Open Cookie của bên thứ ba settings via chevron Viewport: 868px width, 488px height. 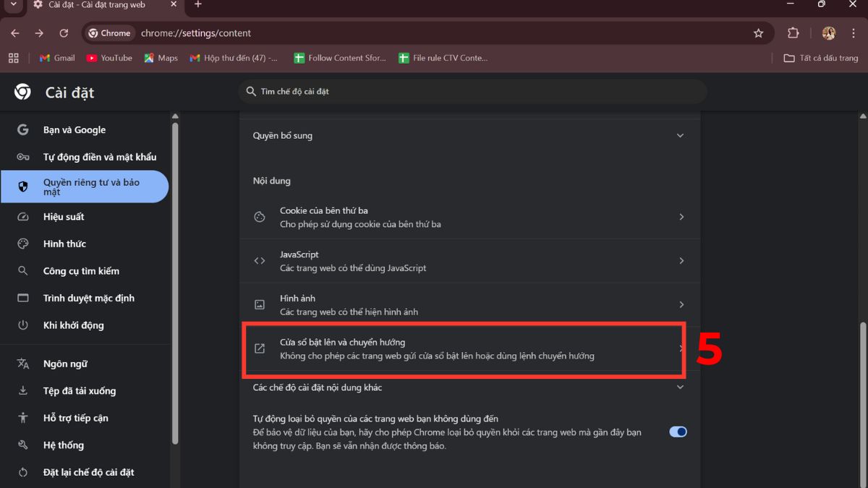tap(681, 217)
